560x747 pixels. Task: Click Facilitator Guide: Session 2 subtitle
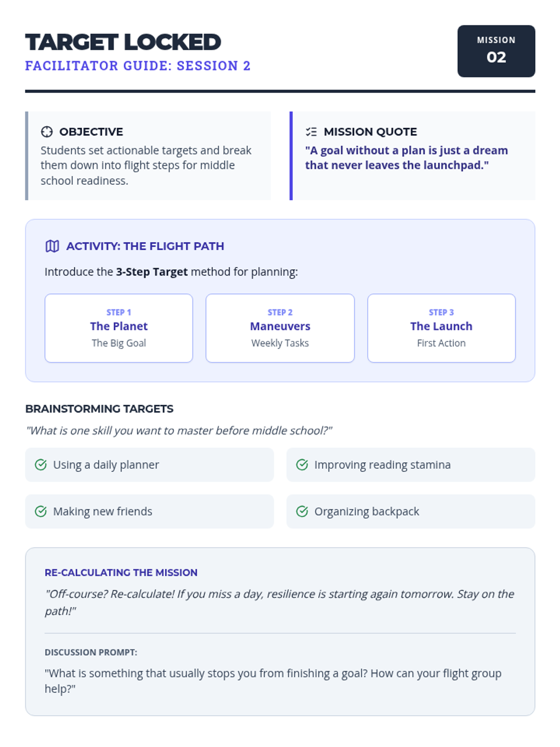pos(138,66)
